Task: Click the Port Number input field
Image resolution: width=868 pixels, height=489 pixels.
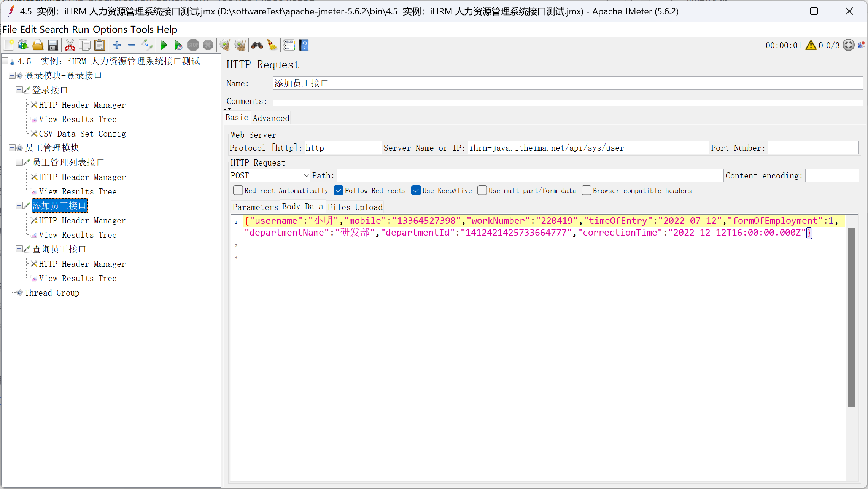Action: tap(813, 148)
